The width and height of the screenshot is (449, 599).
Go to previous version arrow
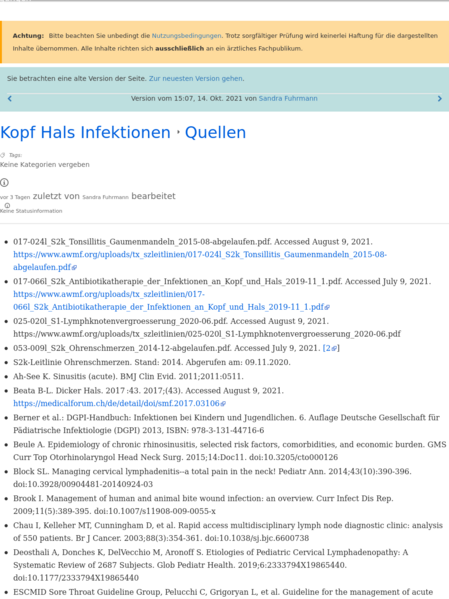point(10,99)
